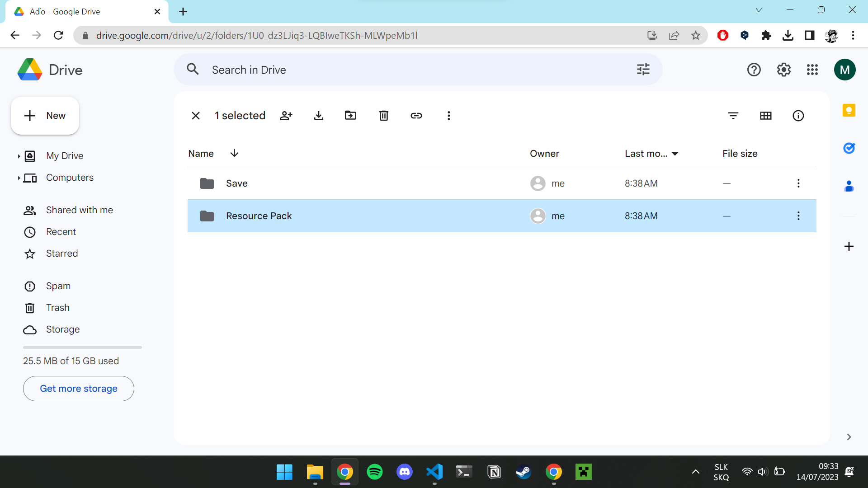Reverse sort direction arrow next to Name
868x488 pixels.
[x=234, y=153]
